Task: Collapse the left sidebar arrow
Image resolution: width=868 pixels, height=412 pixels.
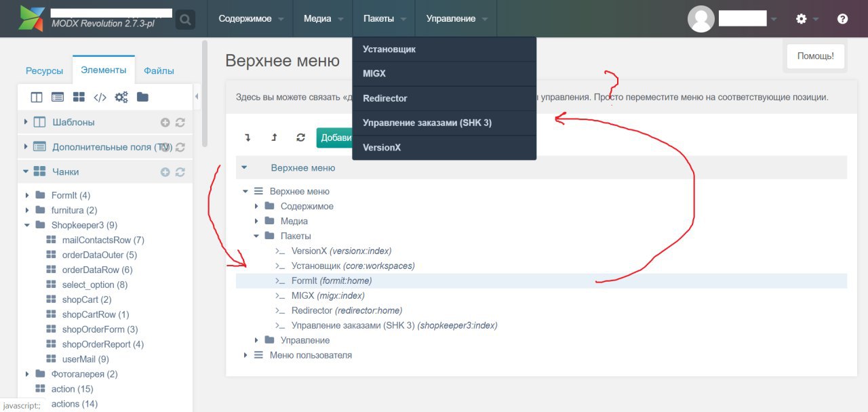Action: tap(197, 97)
